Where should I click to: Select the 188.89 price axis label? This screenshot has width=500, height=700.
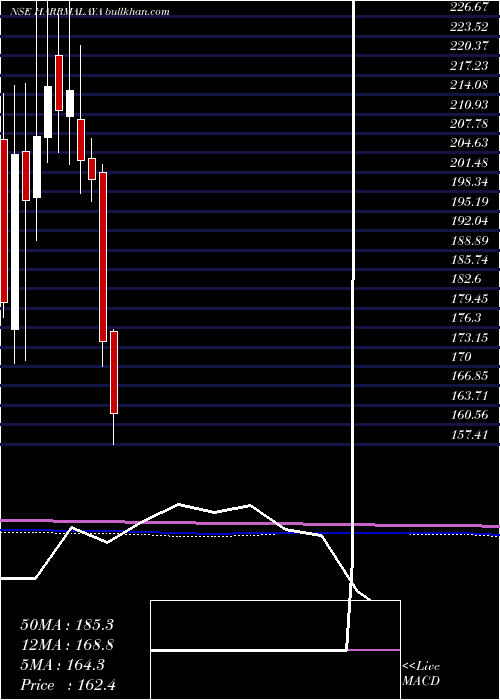click(x=470, y=241)
